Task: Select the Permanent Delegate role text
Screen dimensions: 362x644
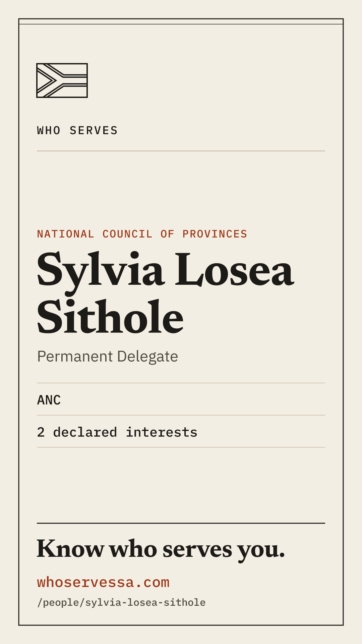Action: [x=108, y=356]
